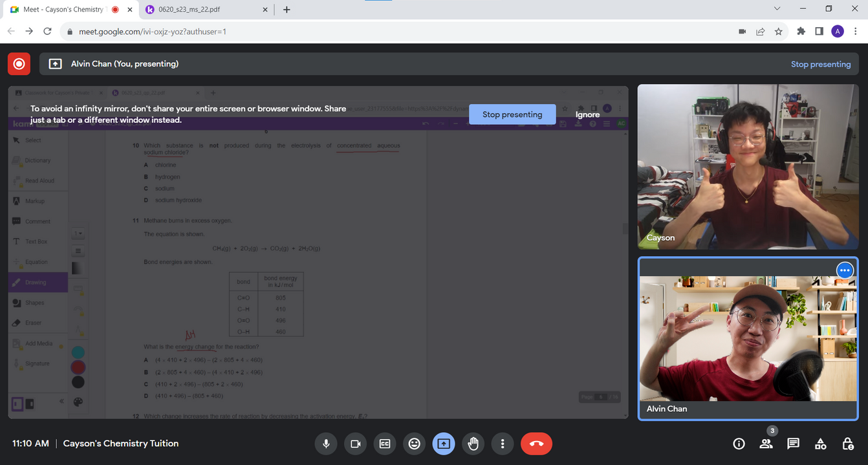The image size is (868, 465).
Task: Click the present screen icon
Action: point(444,444)
